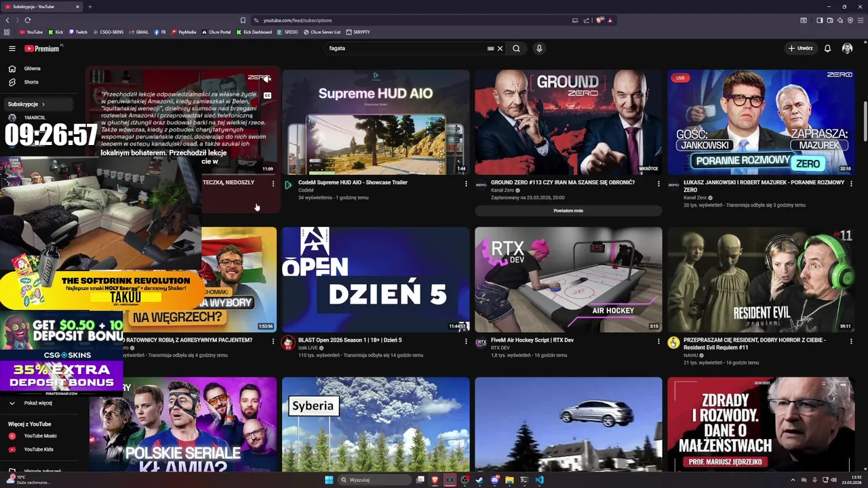
Task: Open Zdrady i rozwody video thumbnail
Action: [761, 424]
